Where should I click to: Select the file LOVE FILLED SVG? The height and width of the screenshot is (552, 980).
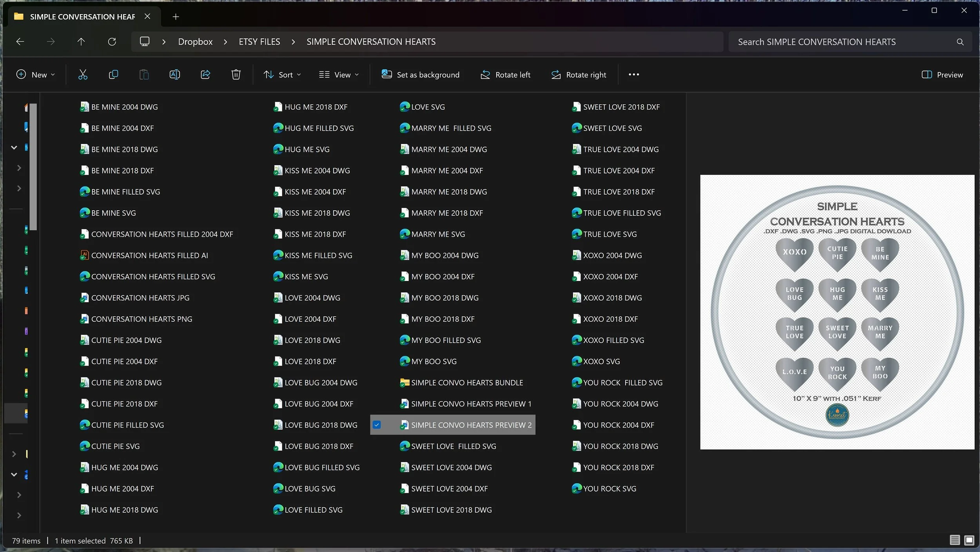click(x=308, y=510)
